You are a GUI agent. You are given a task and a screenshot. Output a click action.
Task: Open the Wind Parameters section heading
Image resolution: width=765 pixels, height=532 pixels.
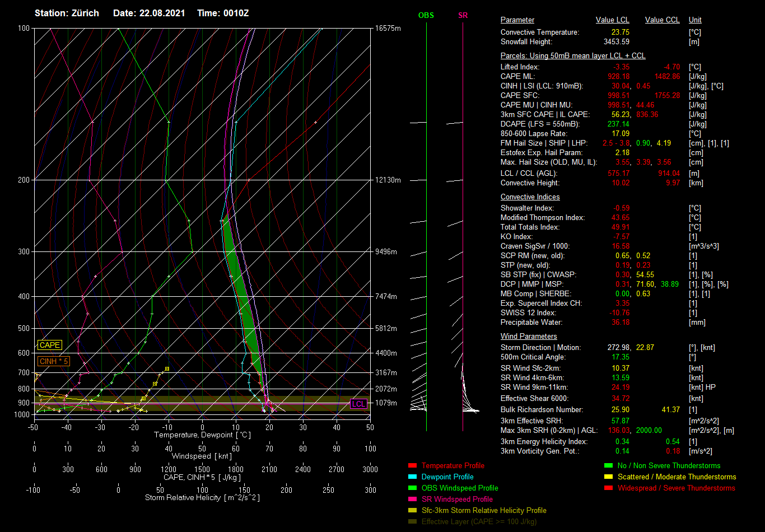[x=529, y=337]
